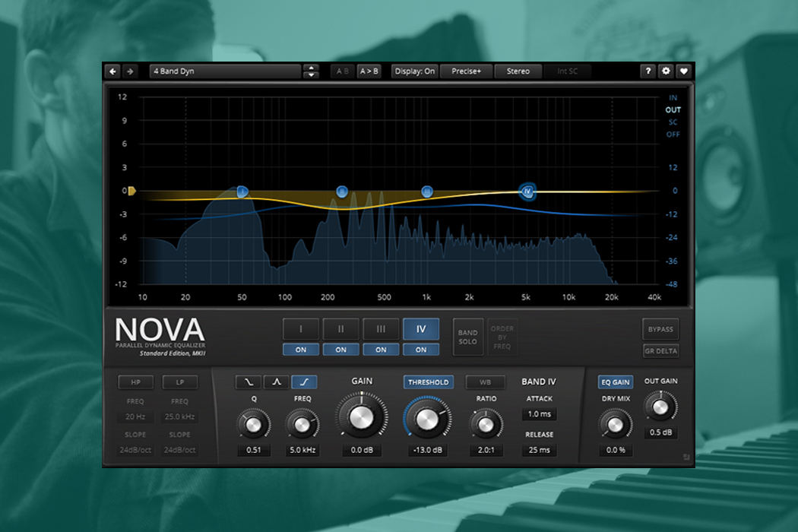The width and height of the screenshot is (798, 532).
Task: Open the 4 Band Dyn preset selector
Action: 226,71
